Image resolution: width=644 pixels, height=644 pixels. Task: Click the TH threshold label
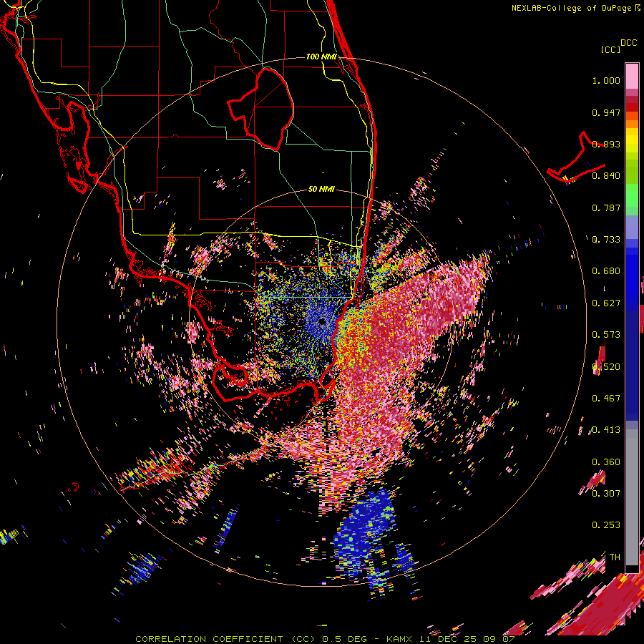click(x=615, y=557)
